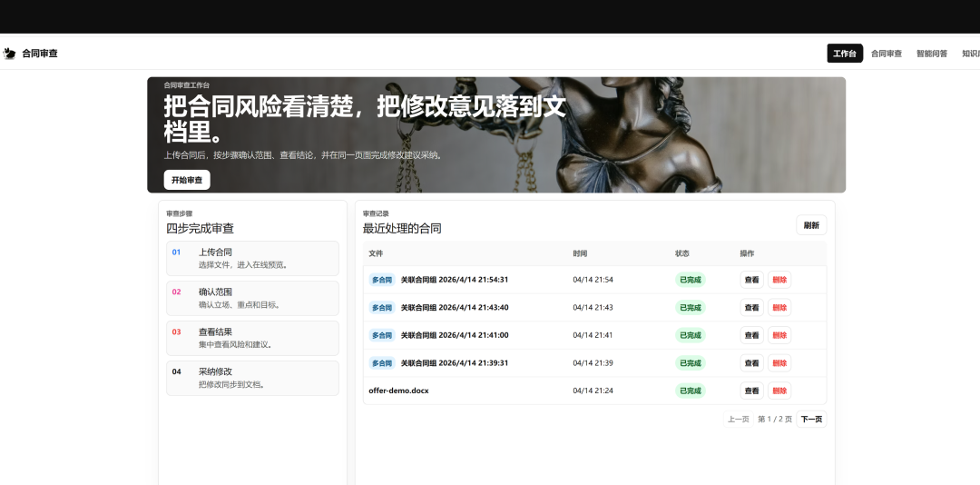Go to the next page with 下一页
The image size is (980, 485).
(x=811, y=420)
